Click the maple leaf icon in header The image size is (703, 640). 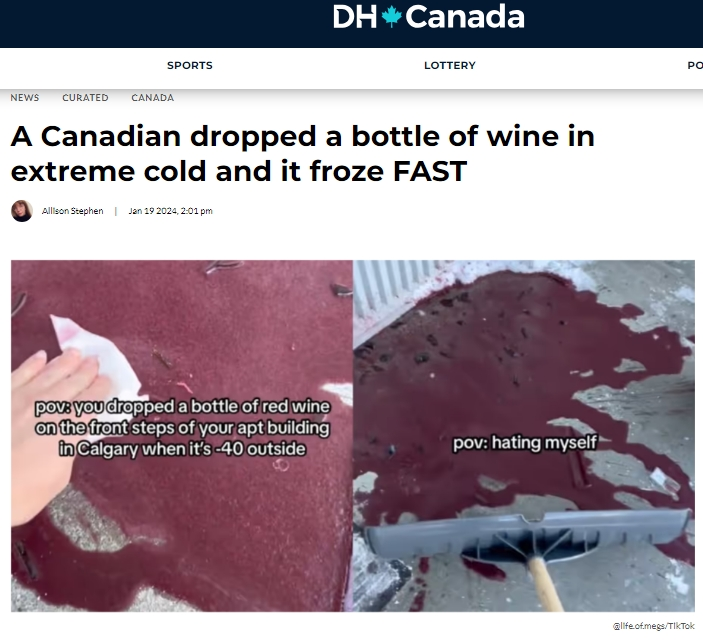391,17
